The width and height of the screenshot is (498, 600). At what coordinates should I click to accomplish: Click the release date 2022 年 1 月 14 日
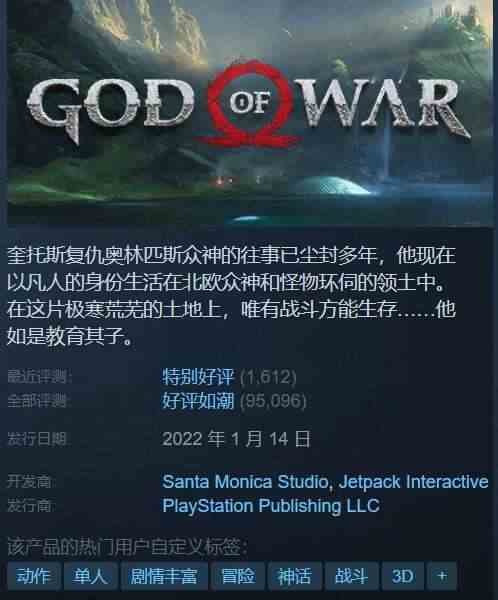coord(236,439)
